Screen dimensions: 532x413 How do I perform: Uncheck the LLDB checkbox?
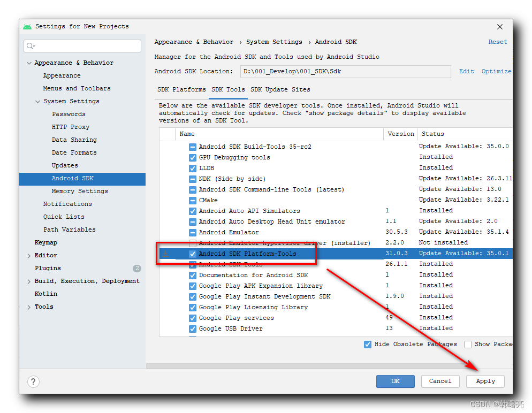click(x=192, y=168)
